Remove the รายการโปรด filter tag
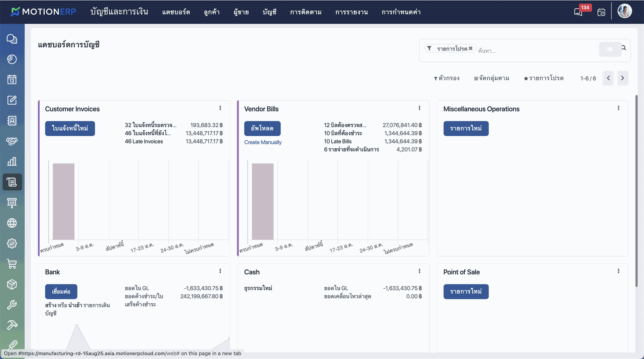The height and width of the screenshot is (359, 644). [471, 48]
